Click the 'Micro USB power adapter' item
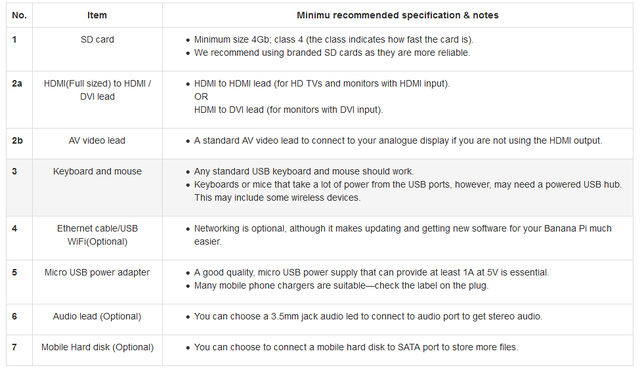 [x=97, y=273]
